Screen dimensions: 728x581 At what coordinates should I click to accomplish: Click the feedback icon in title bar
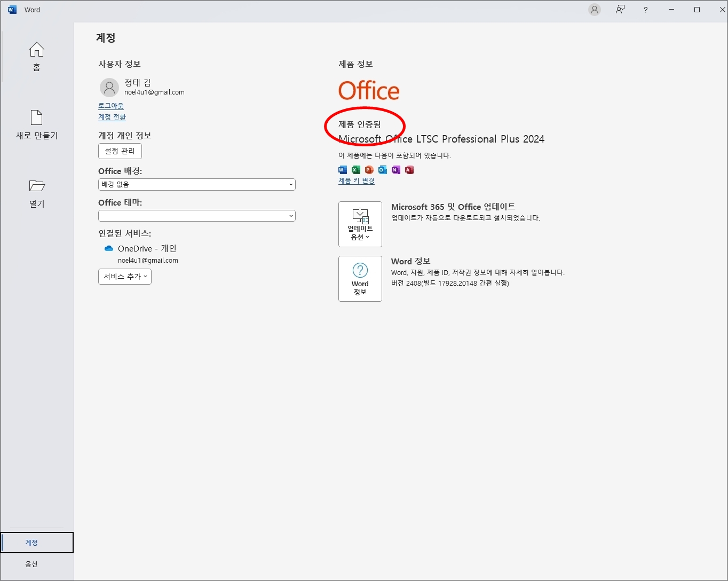point(620,10)
